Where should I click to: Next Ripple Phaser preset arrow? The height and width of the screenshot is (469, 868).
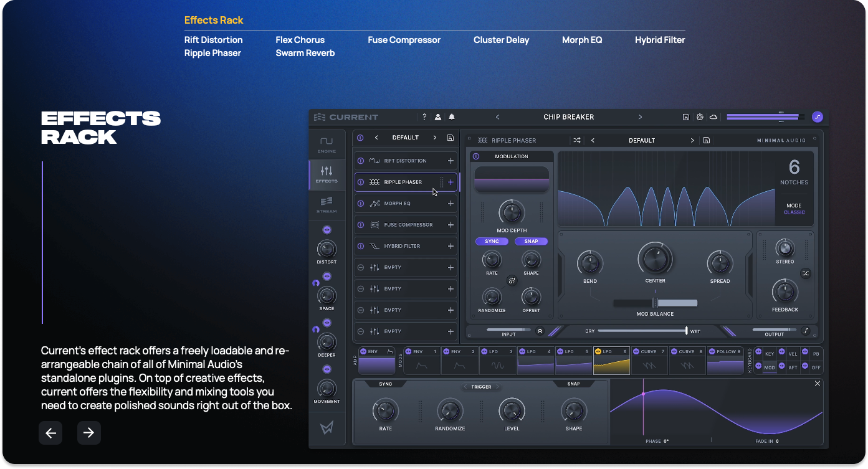pos(692,140)
